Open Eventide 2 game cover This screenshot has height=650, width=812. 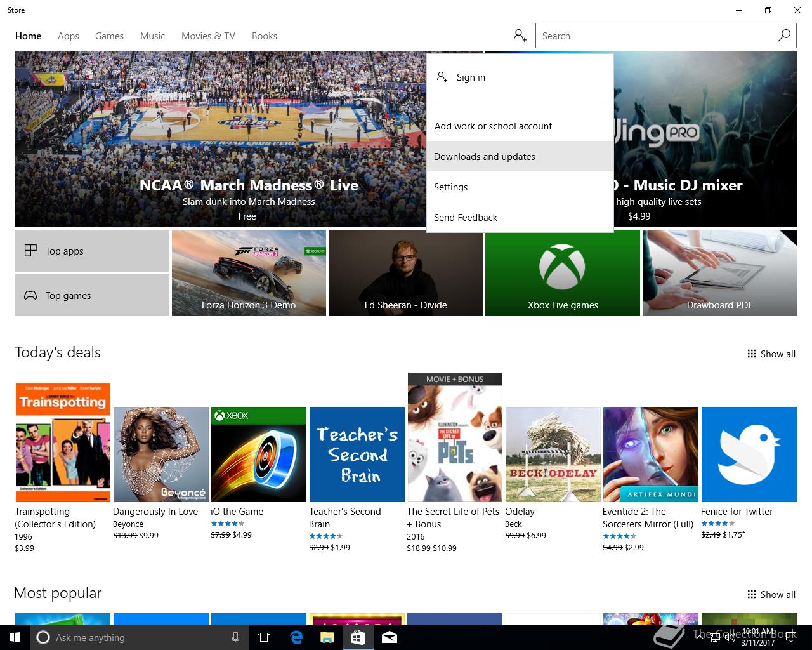[651, 454]
